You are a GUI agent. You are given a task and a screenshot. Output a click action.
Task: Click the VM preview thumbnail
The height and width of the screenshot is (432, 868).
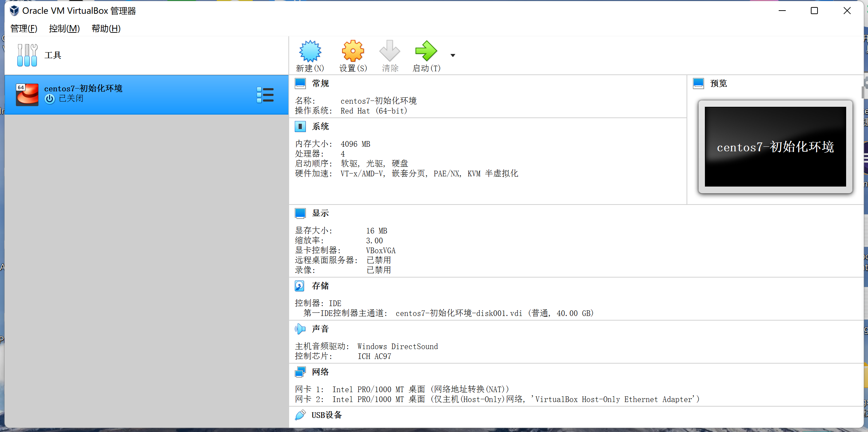[x=775, y=147]
